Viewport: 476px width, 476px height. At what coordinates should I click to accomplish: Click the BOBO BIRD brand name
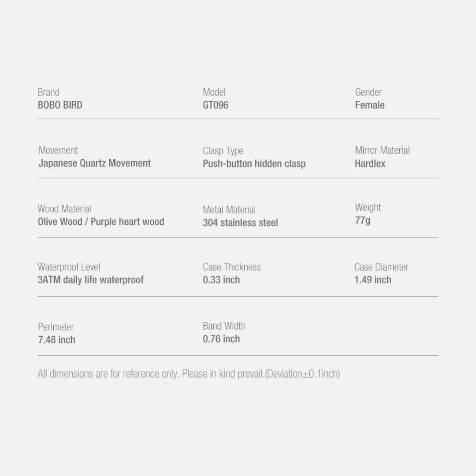coord(60,105)
